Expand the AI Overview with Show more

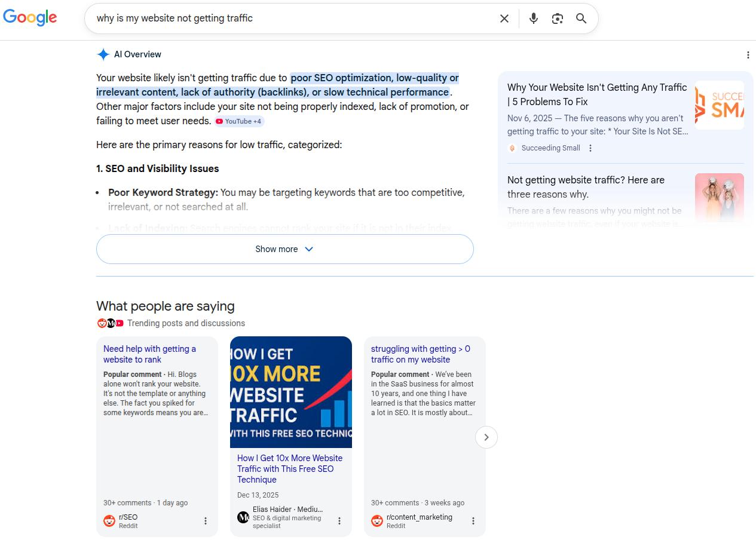284,249
